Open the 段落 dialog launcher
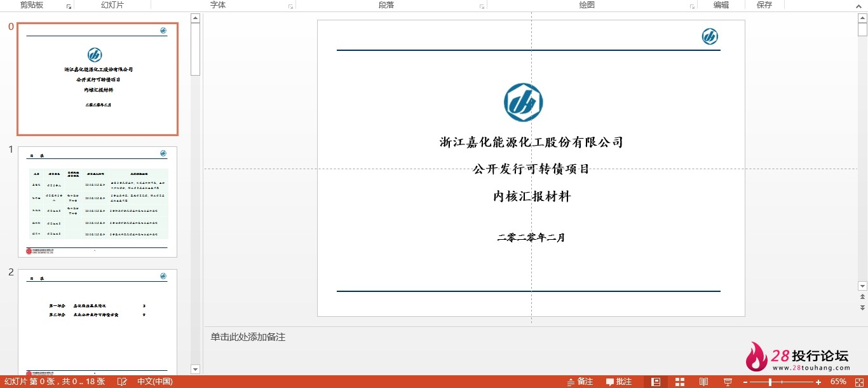The width and height of the screenshot is (868, 388). click(482, 6)
